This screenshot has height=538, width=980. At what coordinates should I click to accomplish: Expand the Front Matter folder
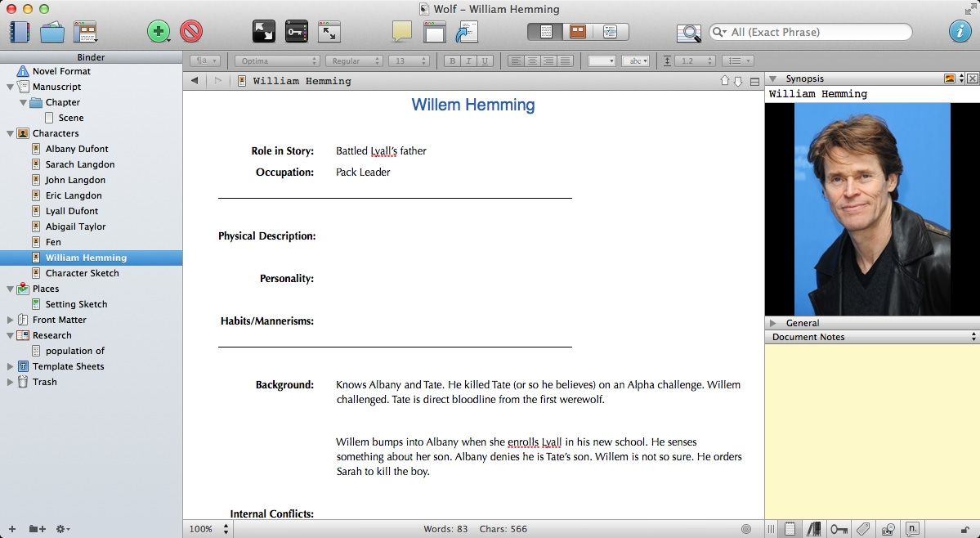coord(10,320)
